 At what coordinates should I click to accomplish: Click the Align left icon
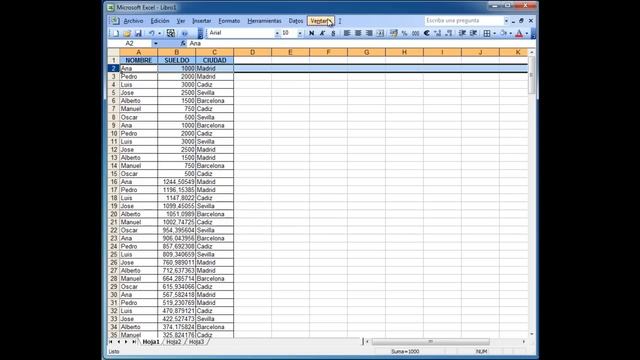347,33
